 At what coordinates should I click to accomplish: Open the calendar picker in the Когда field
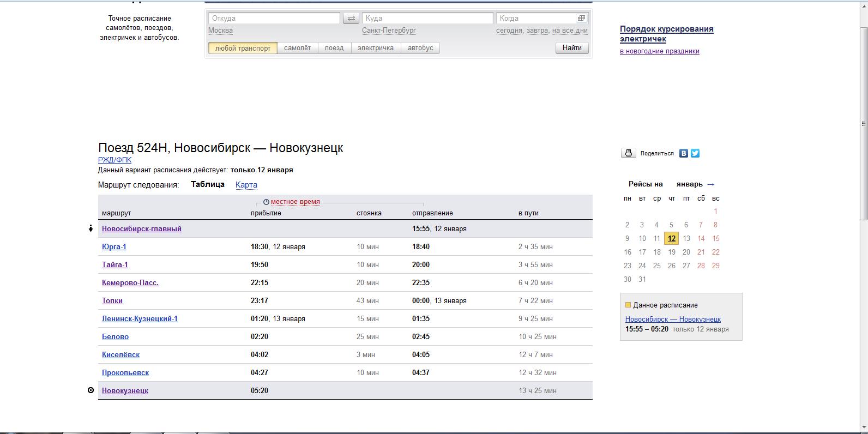[x=581, y=19]
